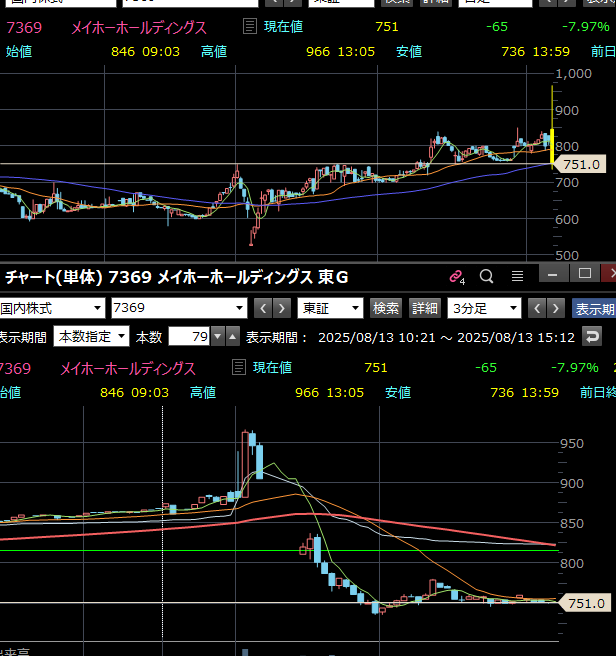Click the return arrow icon next to display period
The width and height of the screenshot is (616, 656).
[x=592, y=337]
